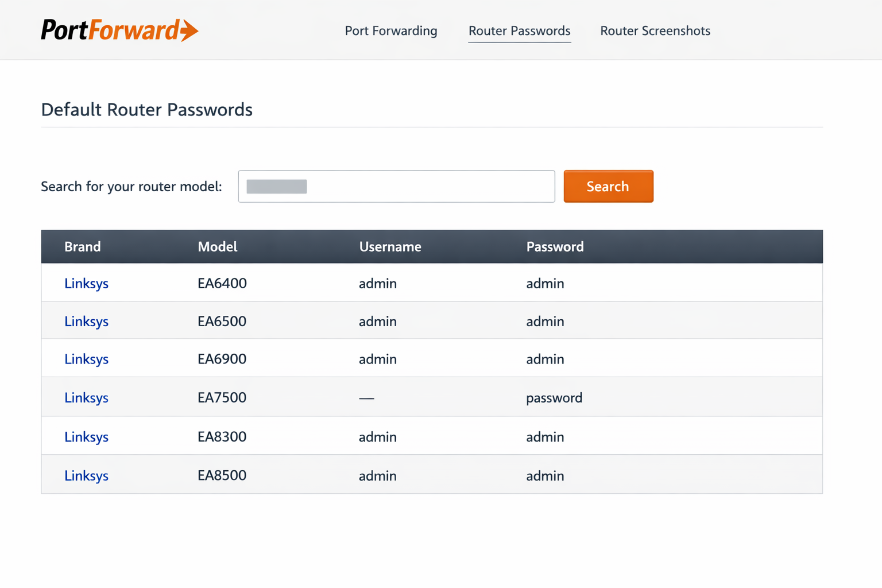Select the EA8500 model cell
Screen dimensions: 882x588
coord(222,475)
